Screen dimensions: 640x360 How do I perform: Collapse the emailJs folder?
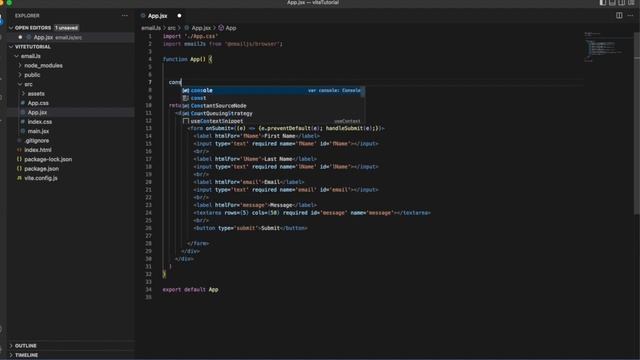pyautogui.click(x=17, y=56)
